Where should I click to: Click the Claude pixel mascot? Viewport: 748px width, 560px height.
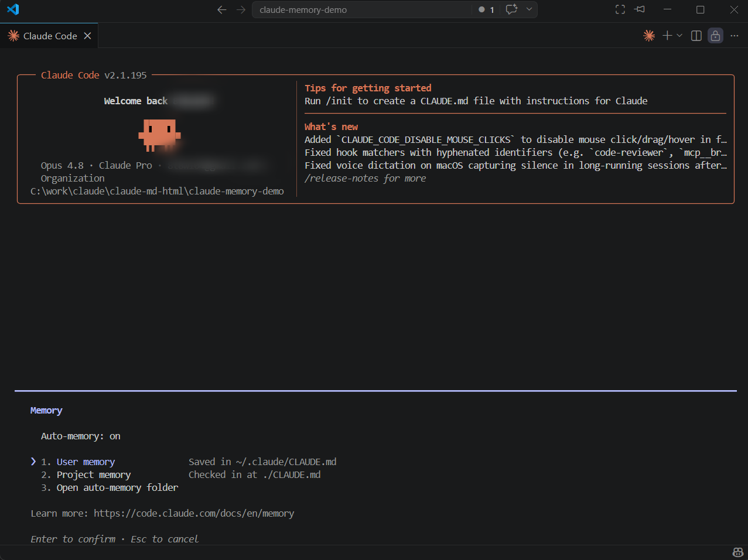click(159, 135)
